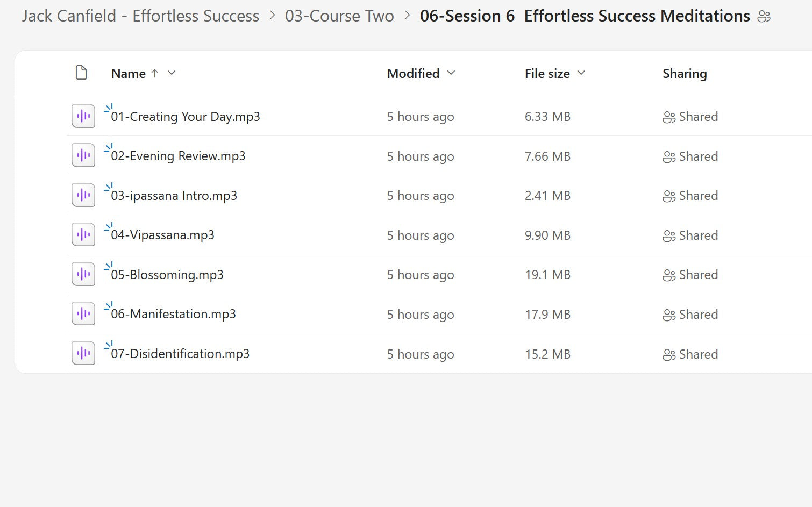Expand the File size column options
Image resolution: width=812 pixels, height=507 pixels.
tap(581, 73)
